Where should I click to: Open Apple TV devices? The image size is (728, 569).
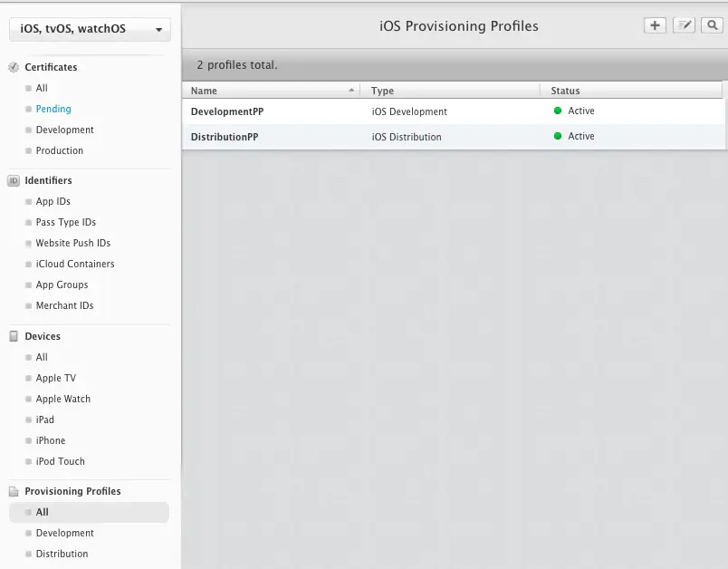pyautogui.click(x=56, y=378)
